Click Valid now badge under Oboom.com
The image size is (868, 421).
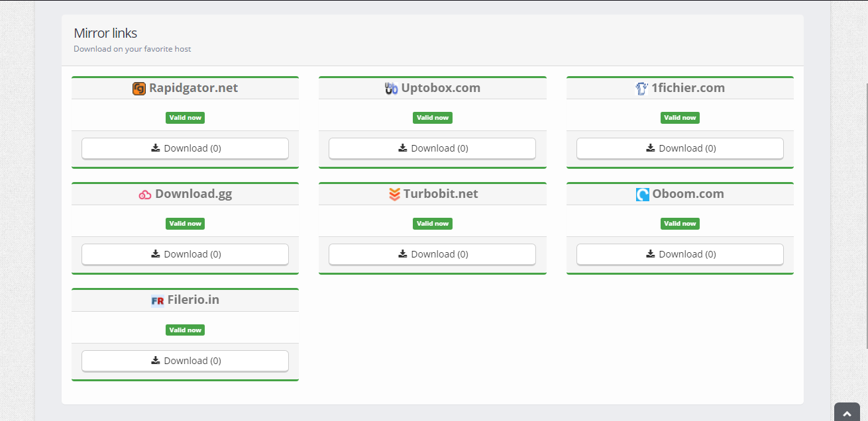point(680,224)
